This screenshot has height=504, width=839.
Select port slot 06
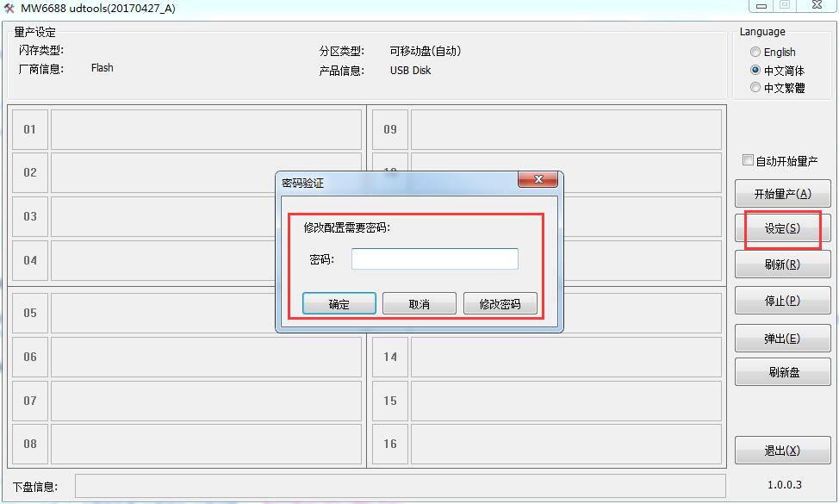(x=30, y=357)
